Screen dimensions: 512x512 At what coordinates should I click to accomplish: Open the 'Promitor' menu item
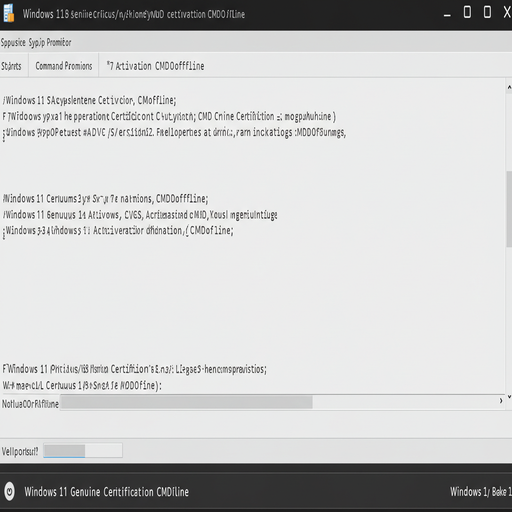coord(59,43)
